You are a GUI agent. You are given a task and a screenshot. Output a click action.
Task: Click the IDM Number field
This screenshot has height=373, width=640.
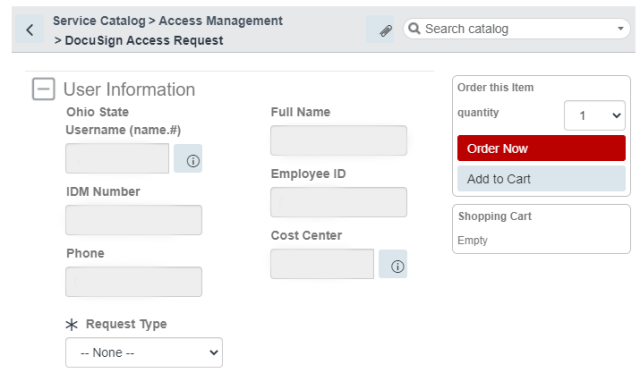133,220
